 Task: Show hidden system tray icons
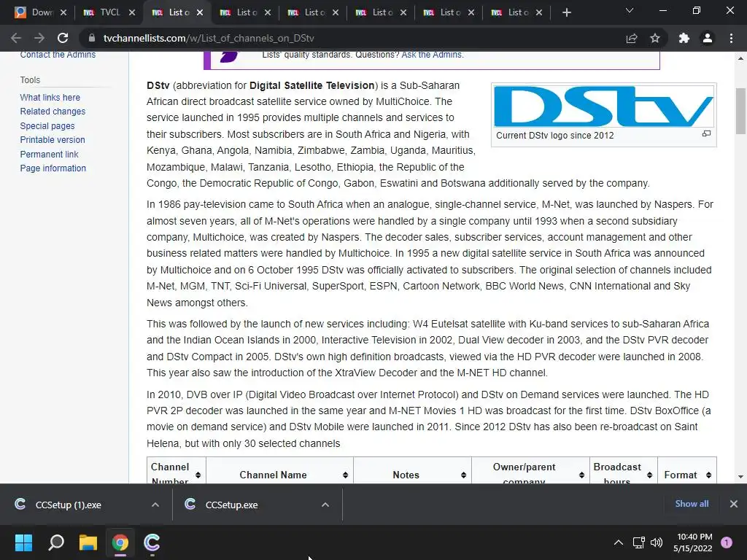point(619,542)
